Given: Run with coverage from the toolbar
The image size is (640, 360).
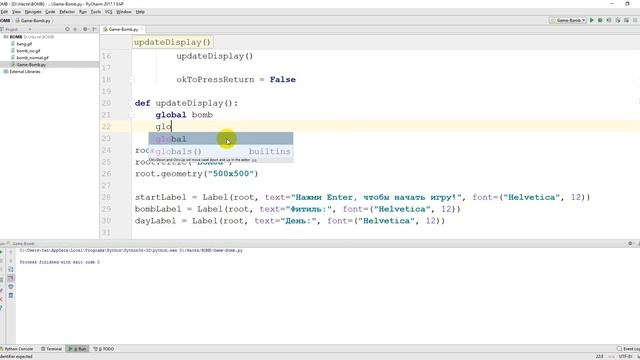Looking at the screenshot, I should coord(609,20).
